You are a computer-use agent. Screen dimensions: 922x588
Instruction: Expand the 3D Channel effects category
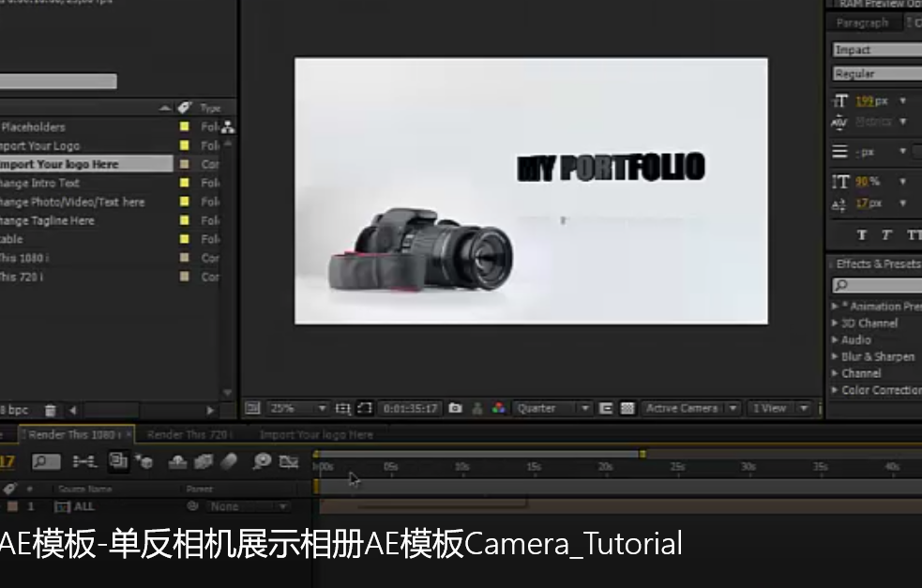pyautogui.click(x=835, y=323)
